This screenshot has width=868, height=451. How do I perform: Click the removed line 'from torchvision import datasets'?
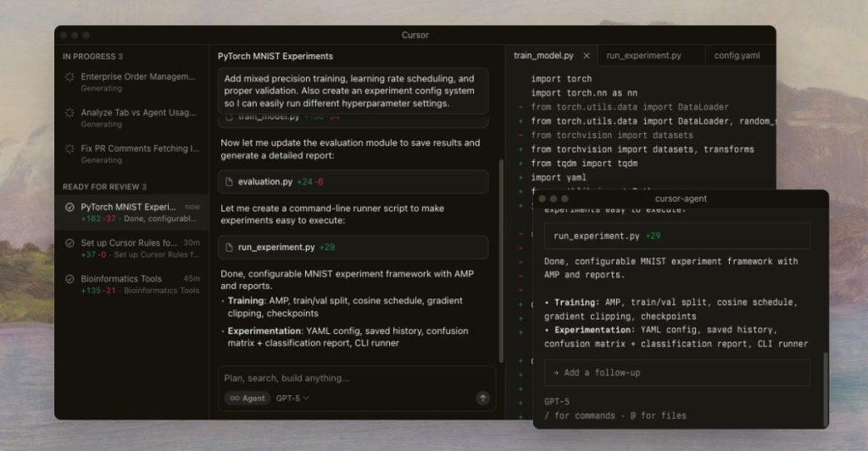[612, 135]
